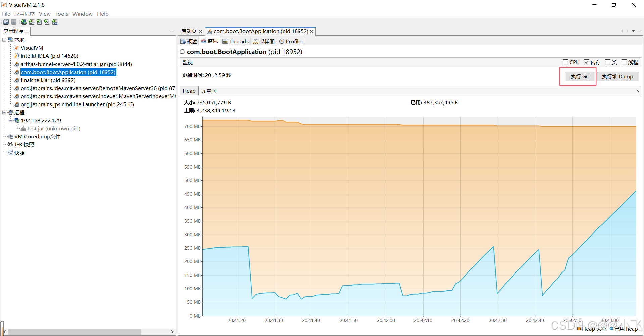Collapse the 192.168.222.129 host node
644x336 pixels.
coord(11,120)
